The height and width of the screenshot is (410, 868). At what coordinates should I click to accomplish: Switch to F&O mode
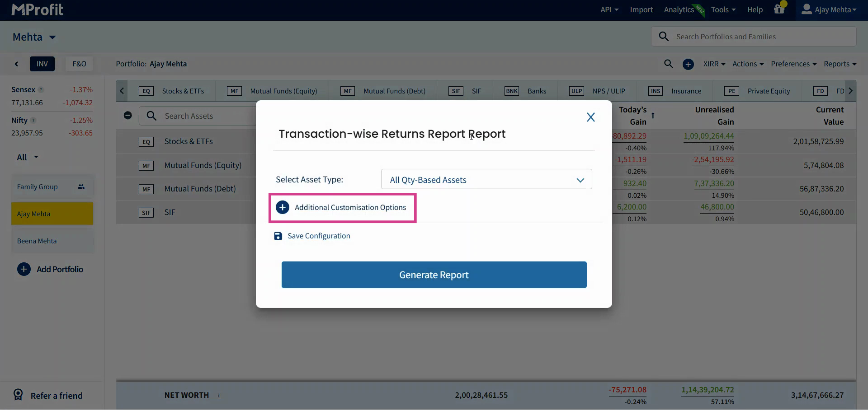click(79, 64)
